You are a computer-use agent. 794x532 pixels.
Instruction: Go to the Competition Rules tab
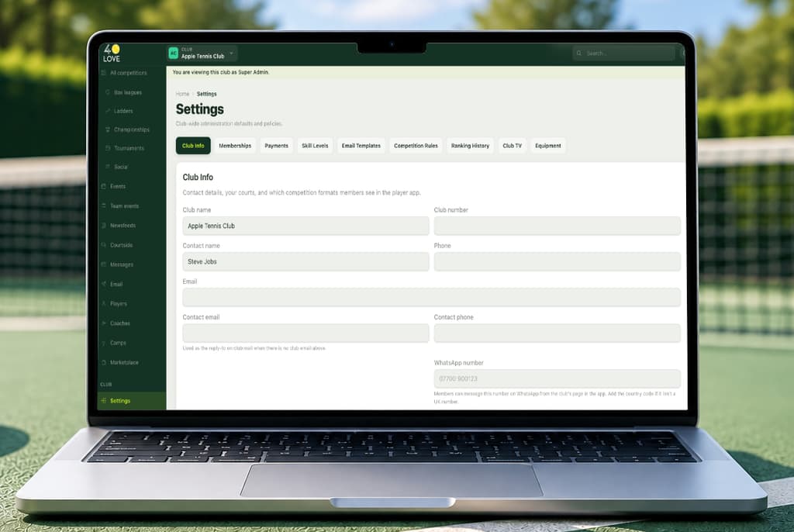coord(416,146)
